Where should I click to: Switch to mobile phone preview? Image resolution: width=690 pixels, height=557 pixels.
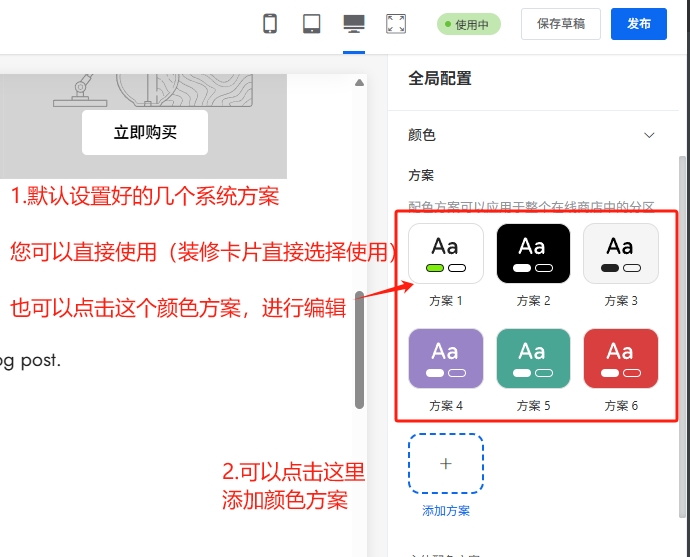tap(270, 24)
